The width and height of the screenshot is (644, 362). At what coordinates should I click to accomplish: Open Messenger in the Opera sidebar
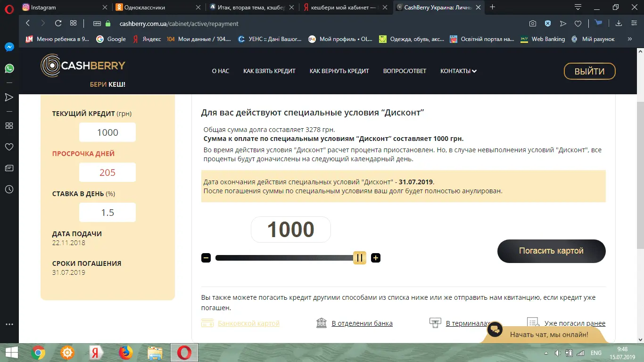(x=9, y=47)
